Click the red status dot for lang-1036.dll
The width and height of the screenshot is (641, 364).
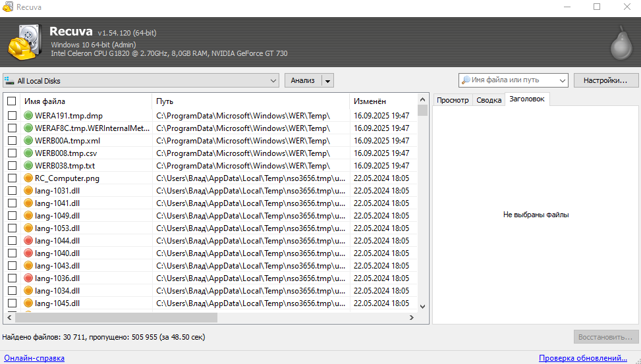tap(28, 278)
